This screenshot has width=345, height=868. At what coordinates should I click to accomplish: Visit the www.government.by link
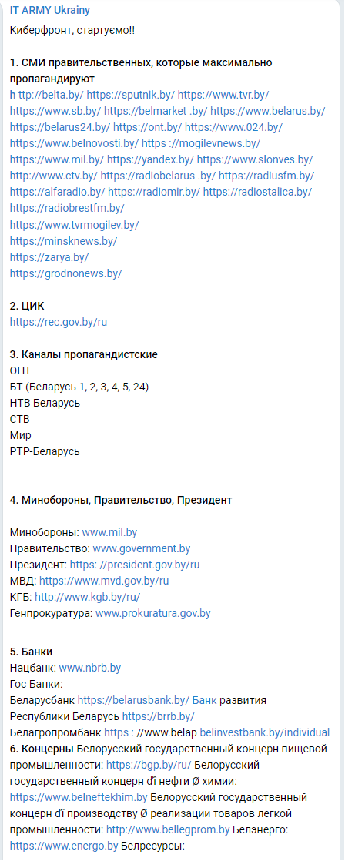point(141,548)
